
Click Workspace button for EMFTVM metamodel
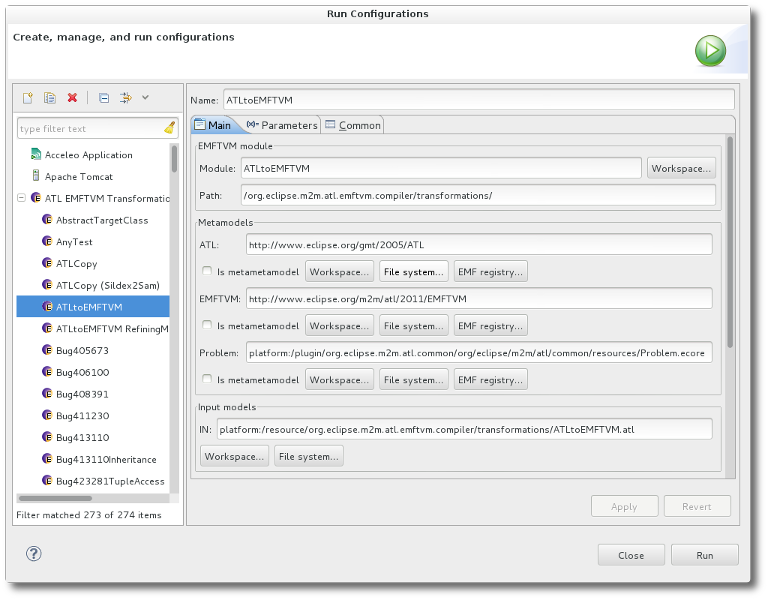[339, 326]
